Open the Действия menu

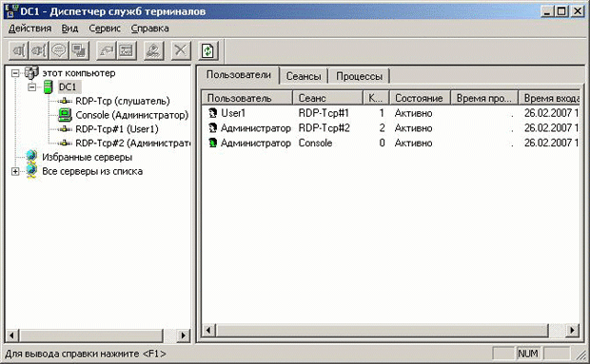point(29,29)
